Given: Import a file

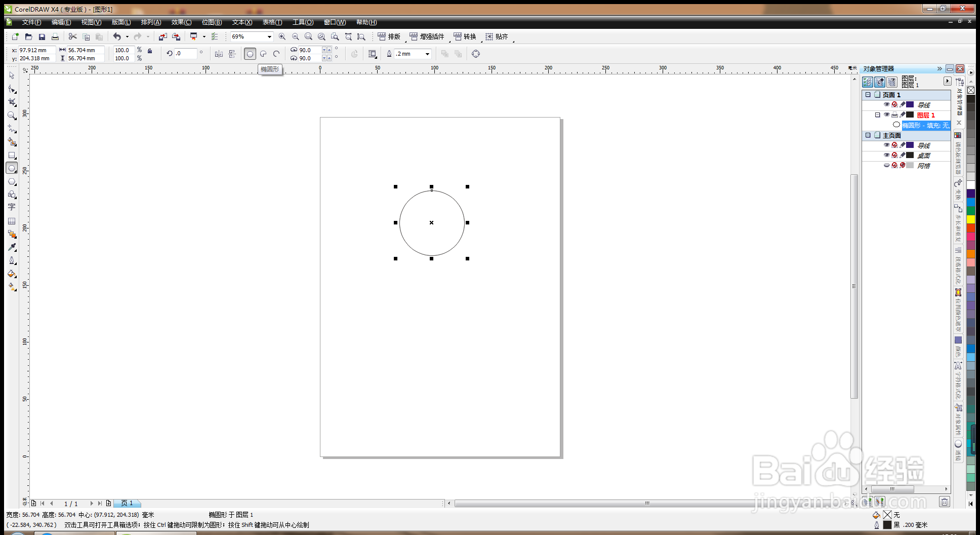Looking at the screenshot, I should pos(162,36).
